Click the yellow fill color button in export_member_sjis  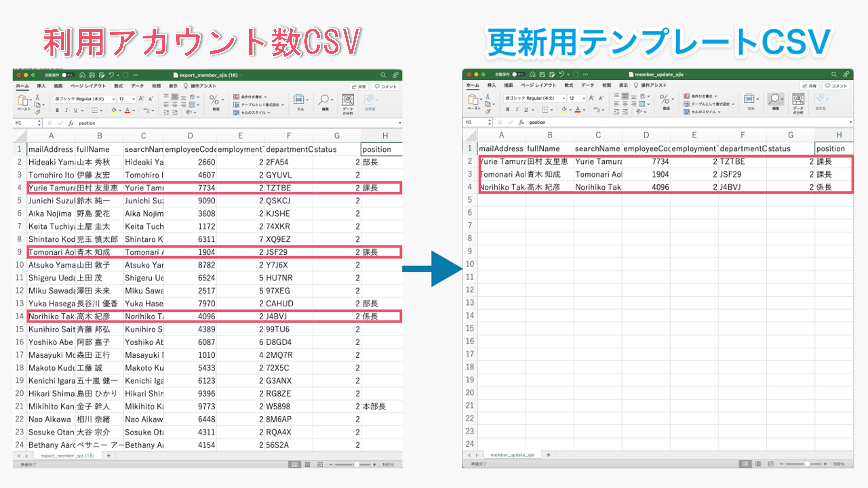click(114, 110)
